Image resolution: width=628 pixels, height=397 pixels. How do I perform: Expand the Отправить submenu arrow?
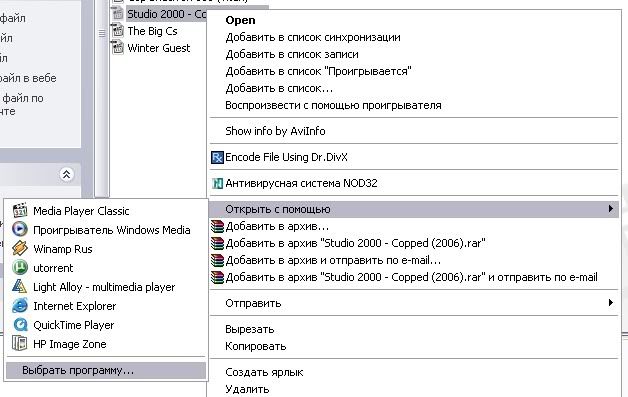[x=610, y=303]
